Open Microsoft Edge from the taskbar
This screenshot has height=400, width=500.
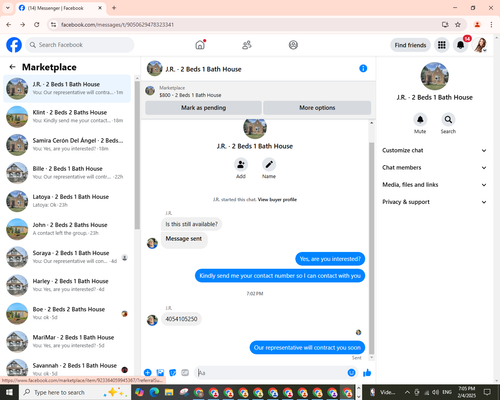click(x=154, y=392)
